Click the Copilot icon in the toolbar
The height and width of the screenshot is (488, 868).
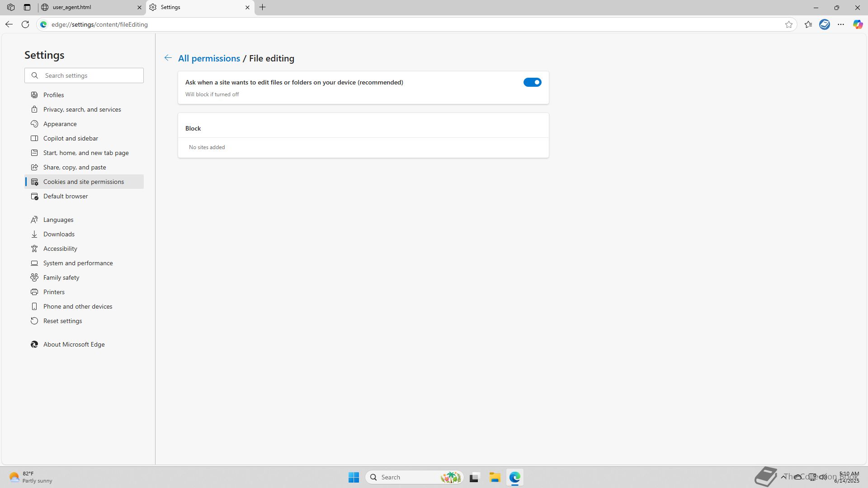(x=858, y=24)
